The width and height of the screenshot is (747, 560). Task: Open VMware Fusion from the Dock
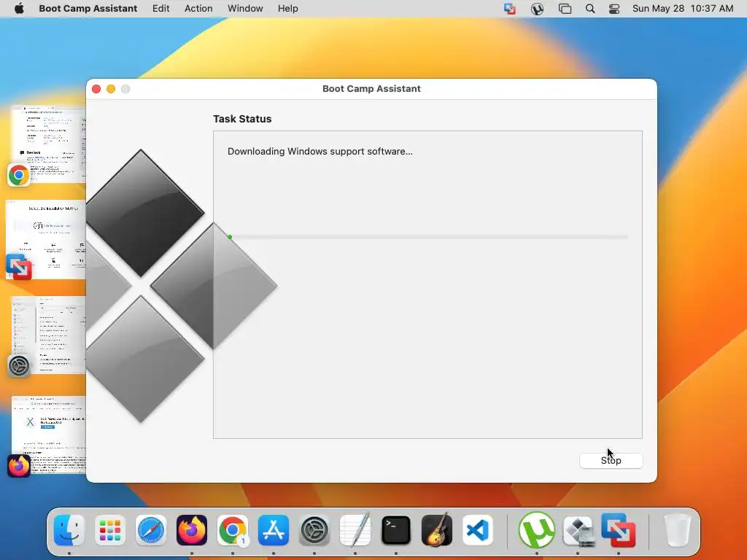point(619,530)
